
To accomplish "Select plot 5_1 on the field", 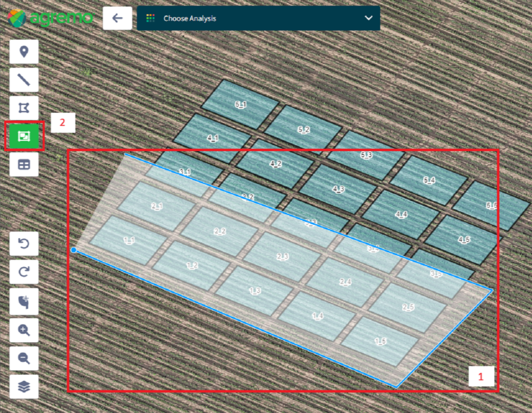I will (240, 104).
